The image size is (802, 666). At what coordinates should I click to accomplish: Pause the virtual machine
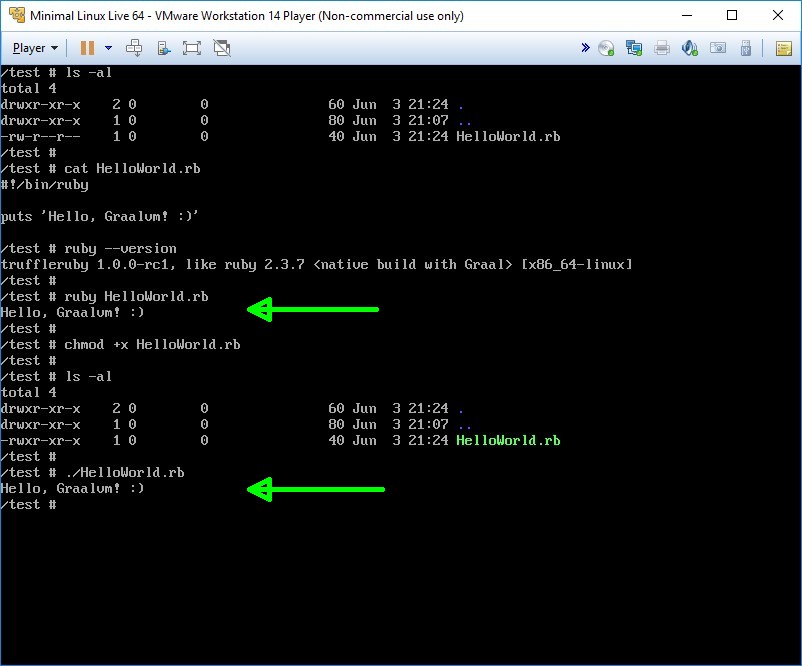pos(87,48)
